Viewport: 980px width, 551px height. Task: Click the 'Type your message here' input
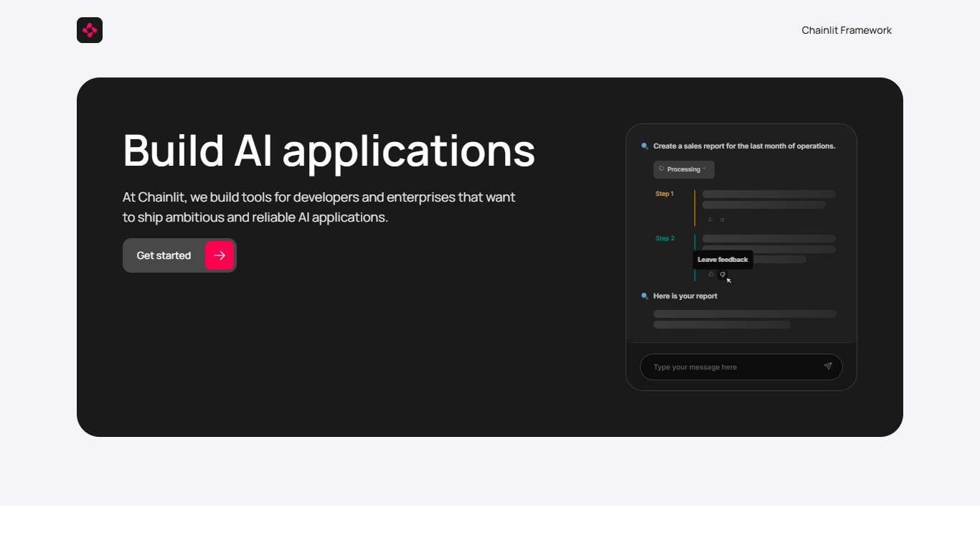pyautogui.click(x=741, y=367)
